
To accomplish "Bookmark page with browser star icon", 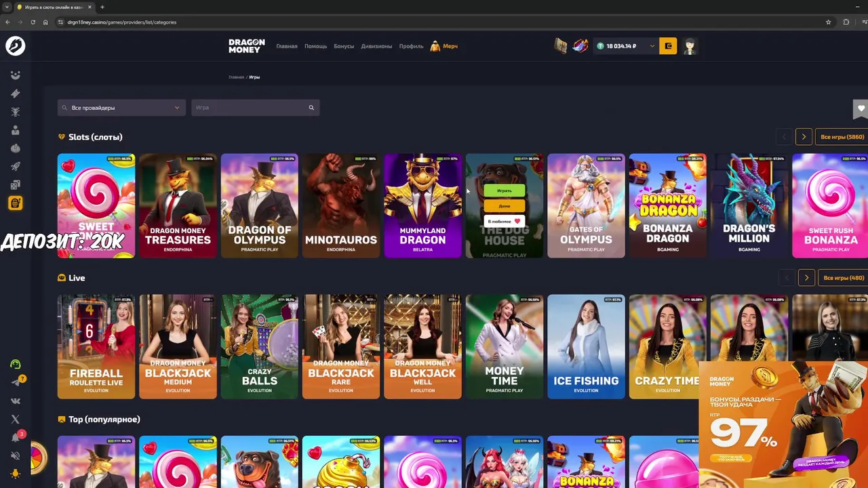I will point(828,22).
